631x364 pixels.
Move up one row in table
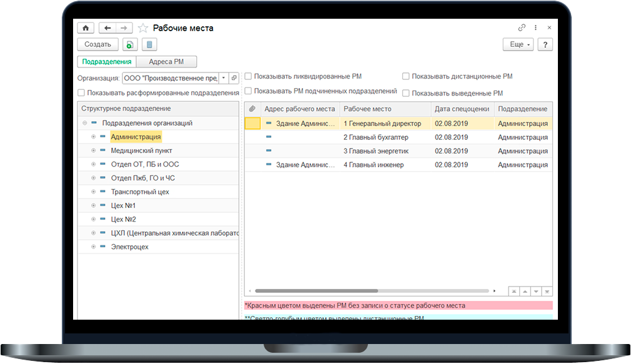pos(525,291)
